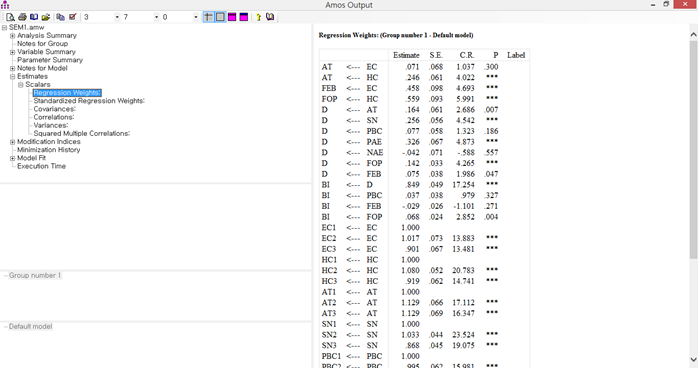Toggle the table rules toolbar button
The width and height of the screenshot is (700, 368).
[x=208, y=17]
